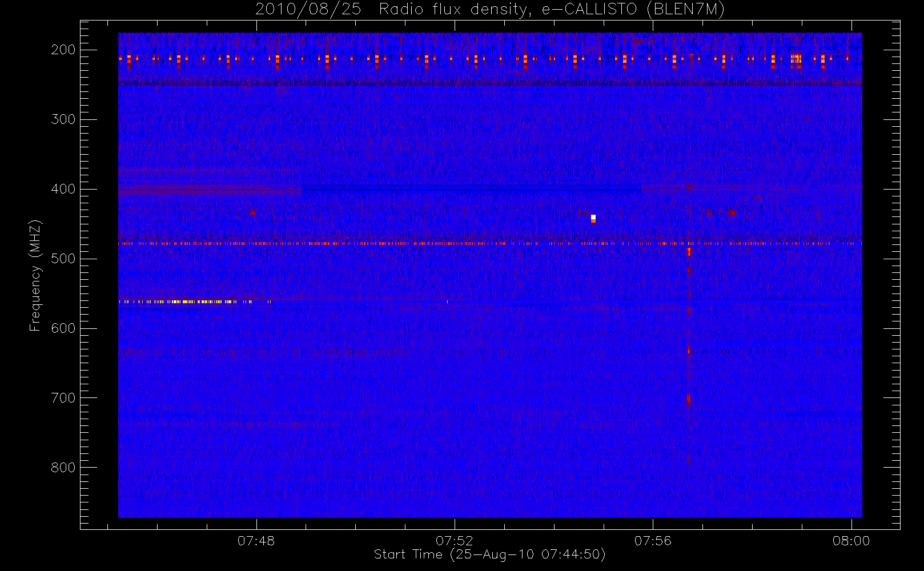The width and height of the screenshot is (924, 571).
Task: Click the 600 frequency axis label
Action: [63, 328]
